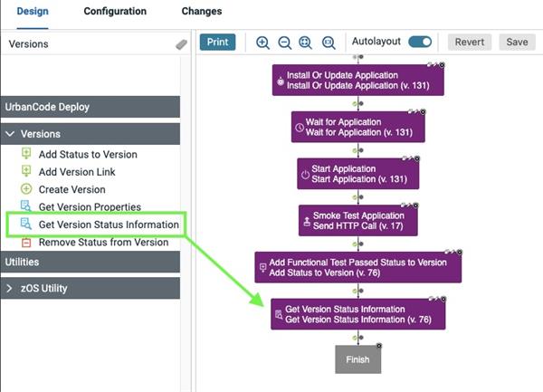Delete the Start Application step
543x392 pixels.
click(417, 158)
